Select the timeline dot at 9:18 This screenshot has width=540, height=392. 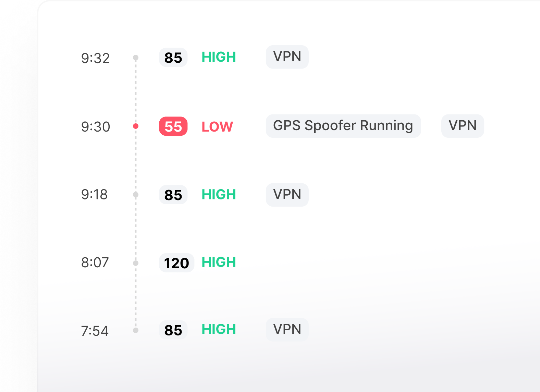(136, 195)
